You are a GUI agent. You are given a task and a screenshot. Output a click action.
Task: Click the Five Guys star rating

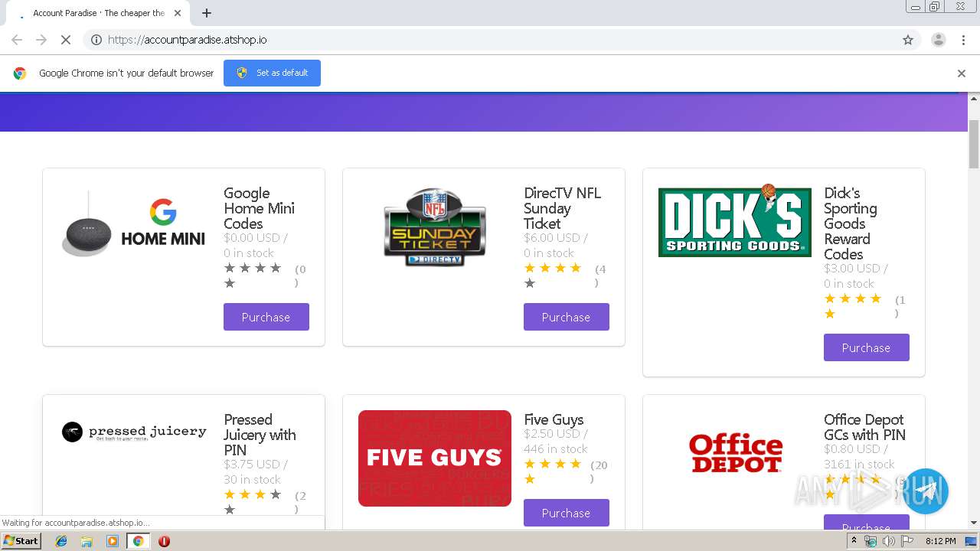553,471
